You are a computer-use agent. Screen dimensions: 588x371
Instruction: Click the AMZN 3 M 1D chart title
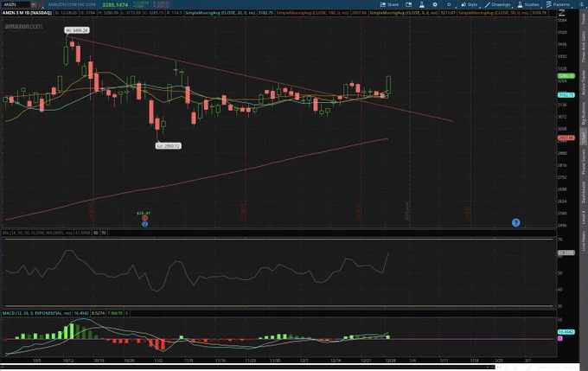tap(27, 13)
